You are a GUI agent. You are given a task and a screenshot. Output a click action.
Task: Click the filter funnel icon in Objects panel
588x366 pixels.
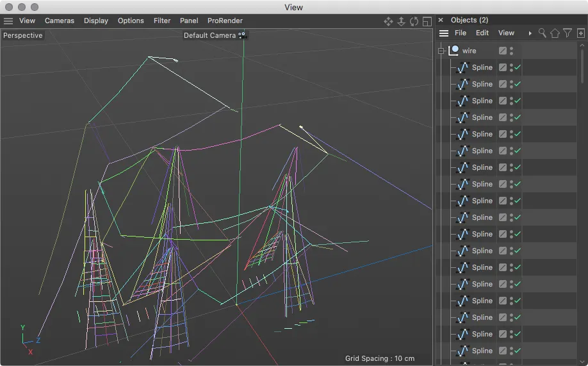pos(568,33)
